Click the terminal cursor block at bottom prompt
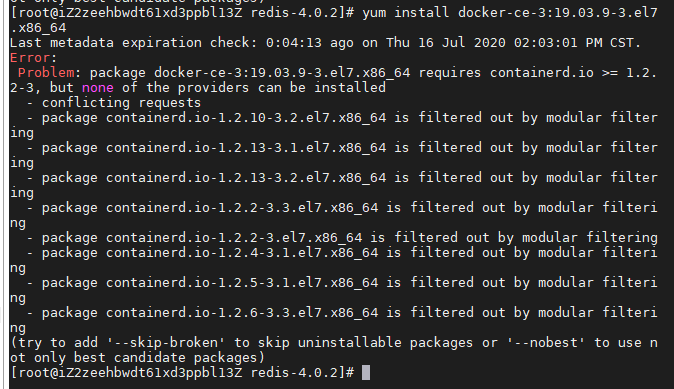Image resolution: width=674 pixels, height=389 pixels. (x=366, y=372)
